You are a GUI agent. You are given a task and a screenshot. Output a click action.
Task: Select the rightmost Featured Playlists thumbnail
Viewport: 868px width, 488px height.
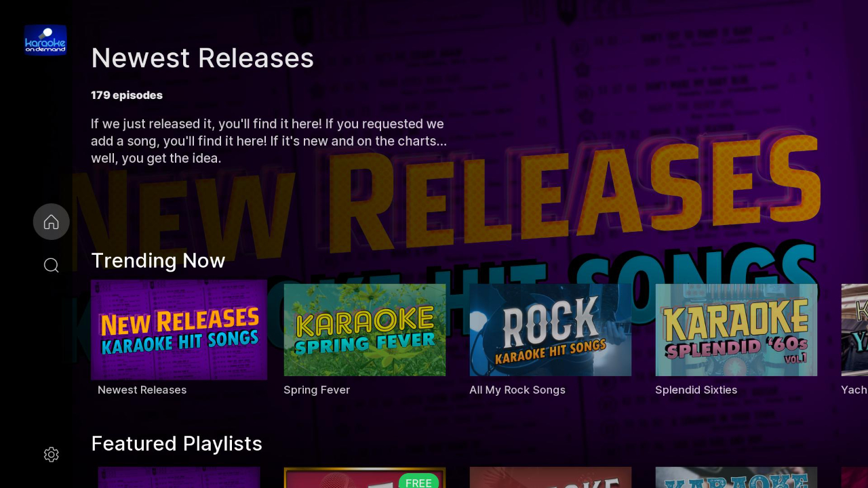pos(736,479)
